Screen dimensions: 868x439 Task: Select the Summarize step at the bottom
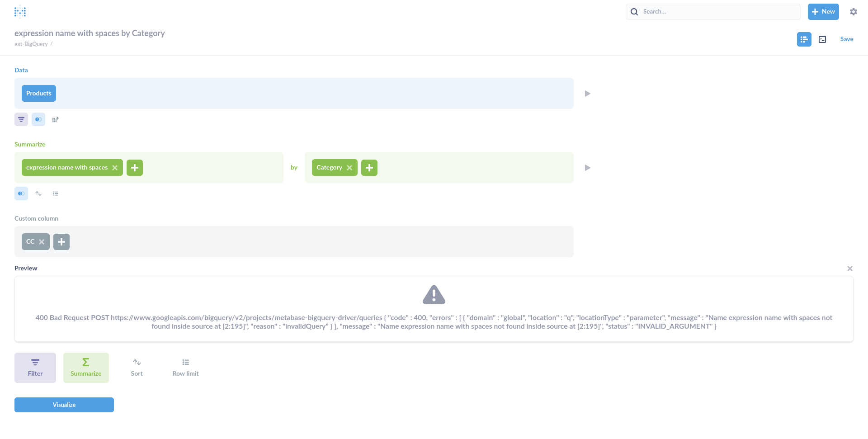point(85,367)
